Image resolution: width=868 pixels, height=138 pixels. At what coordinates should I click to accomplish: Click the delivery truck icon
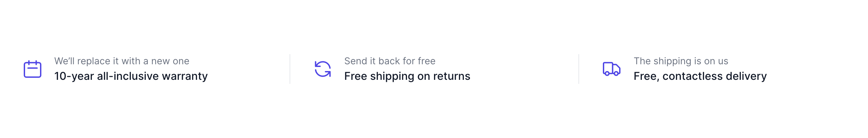(611, 69)
